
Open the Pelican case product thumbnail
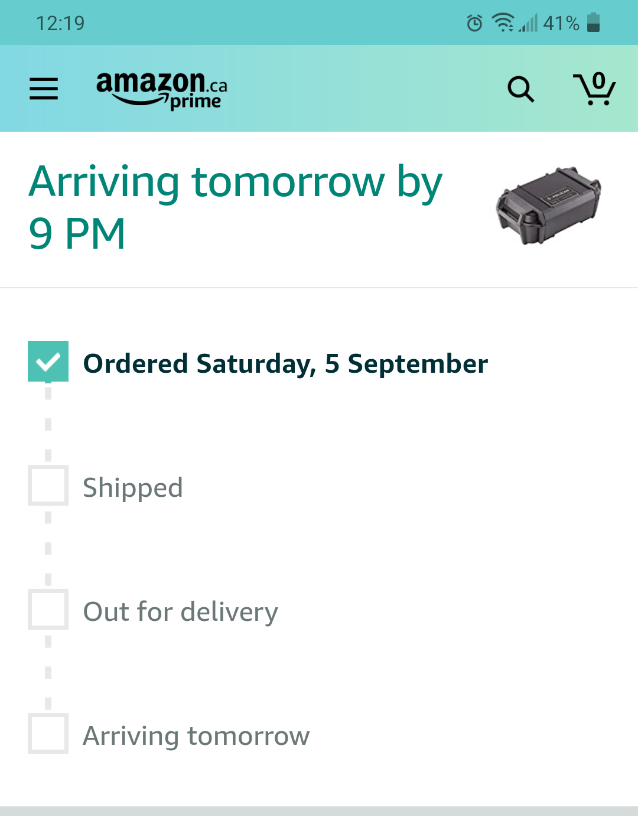pos(548,205)
